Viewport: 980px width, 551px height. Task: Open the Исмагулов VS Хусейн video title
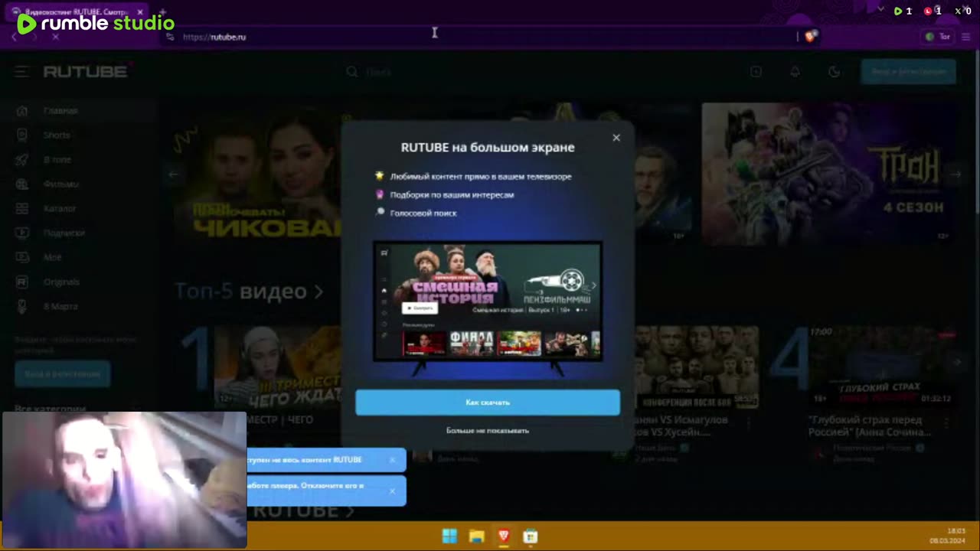[x=681, y=425]
